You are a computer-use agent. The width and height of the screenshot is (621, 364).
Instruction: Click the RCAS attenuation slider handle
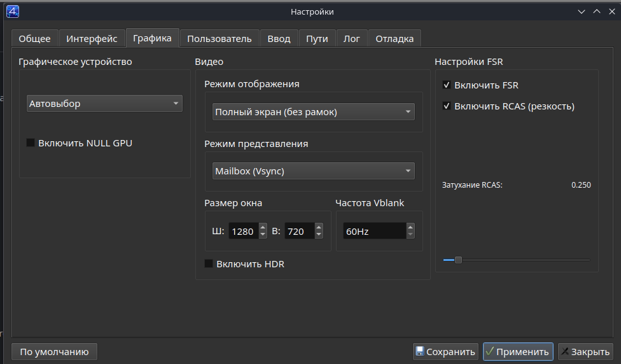click(458, 260)
